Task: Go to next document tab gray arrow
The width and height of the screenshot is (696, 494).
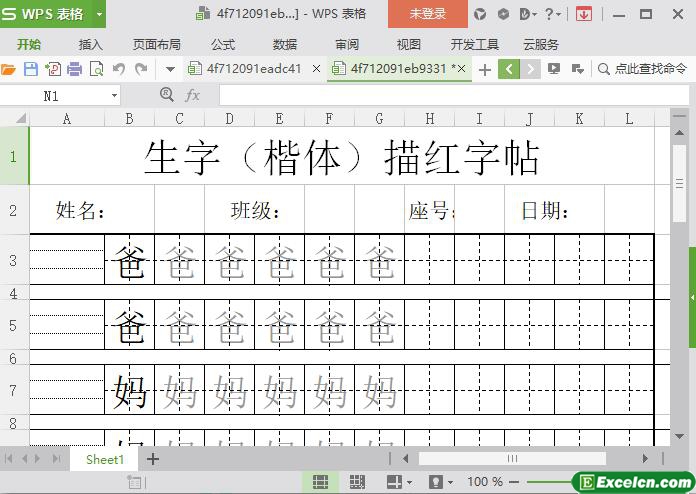Action: (530, 69)
